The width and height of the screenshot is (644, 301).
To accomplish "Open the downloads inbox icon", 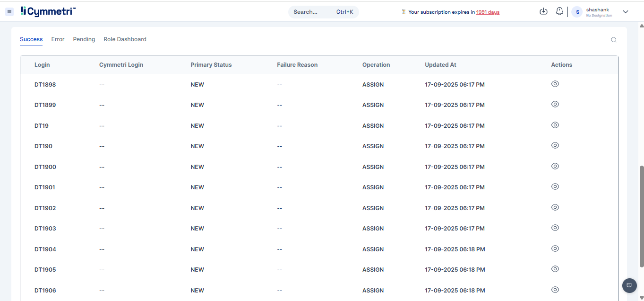I will pyautogui.click(x=543, y=11).
